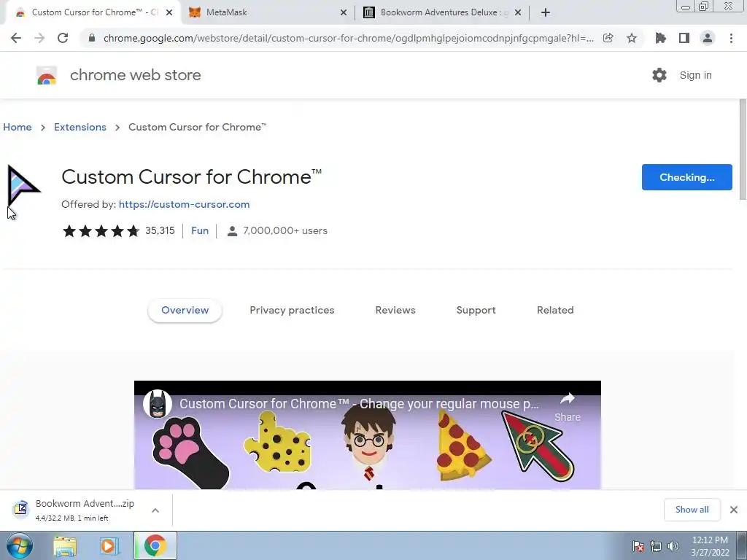
Task: Open the video title link
Action: (359, 404)
